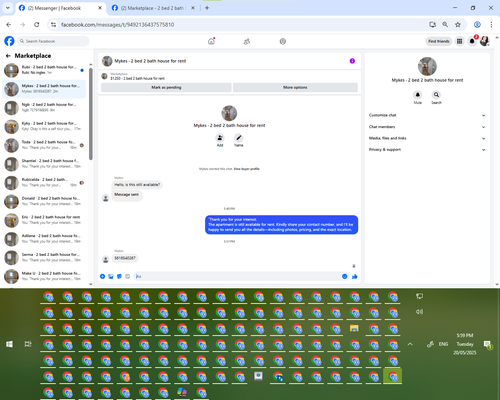
Task: Open Ngb conversation in chat list
Action: [44, 107]
